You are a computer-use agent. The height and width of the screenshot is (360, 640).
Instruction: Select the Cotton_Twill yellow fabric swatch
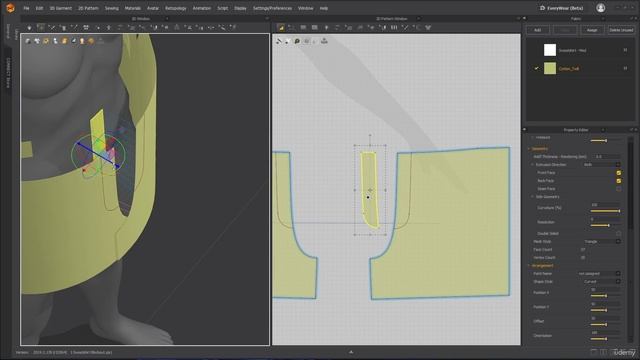(550, 68)
